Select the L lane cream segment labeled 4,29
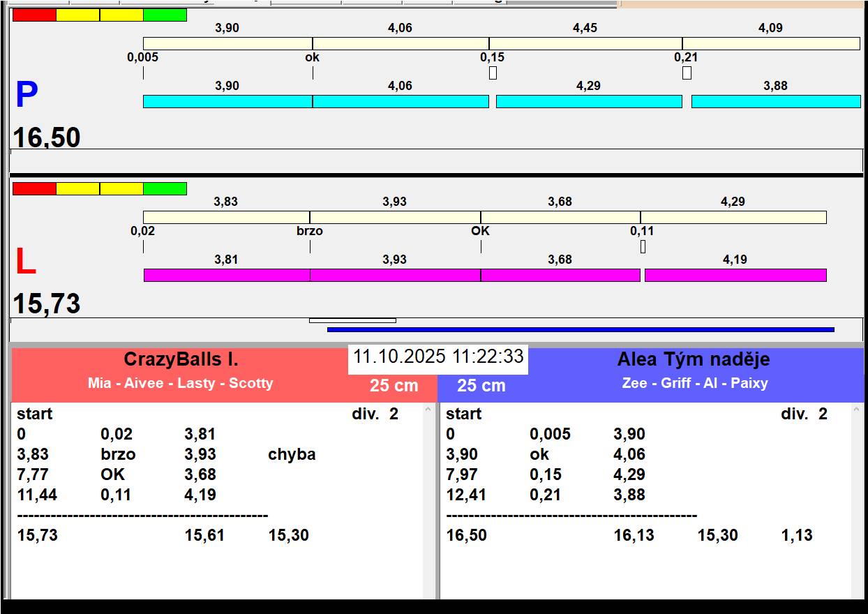Image resolution: width=868 pixels, height=614 pixels. tap(733, 217)
